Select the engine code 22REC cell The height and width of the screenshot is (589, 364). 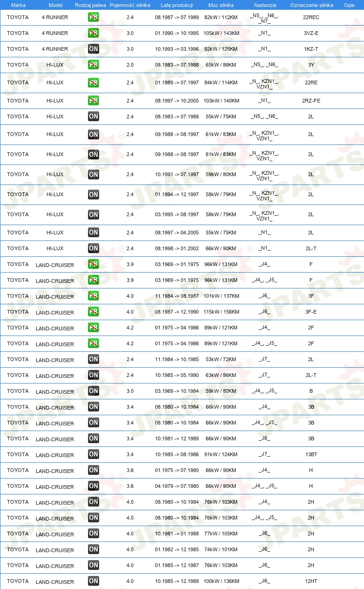[311, 17]
